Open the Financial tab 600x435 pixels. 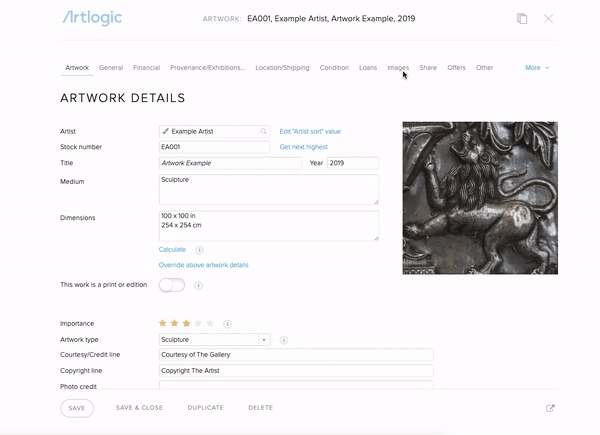(x=147, y=68)
